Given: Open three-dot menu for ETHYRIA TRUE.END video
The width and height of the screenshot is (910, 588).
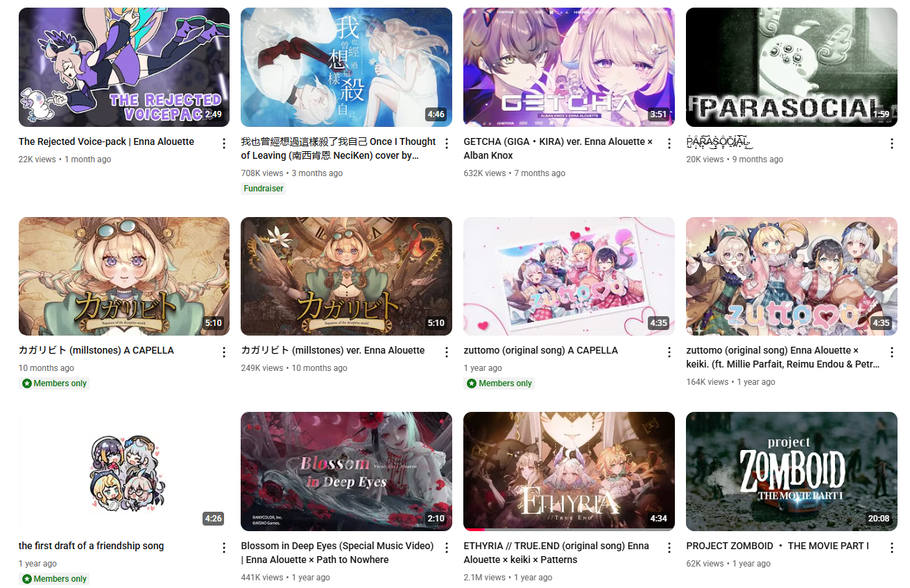Looking at the screenshot, I should [669, 548].
